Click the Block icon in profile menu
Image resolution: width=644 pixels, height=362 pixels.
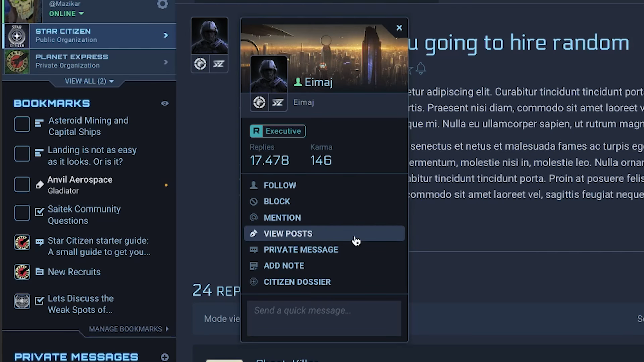254,201
